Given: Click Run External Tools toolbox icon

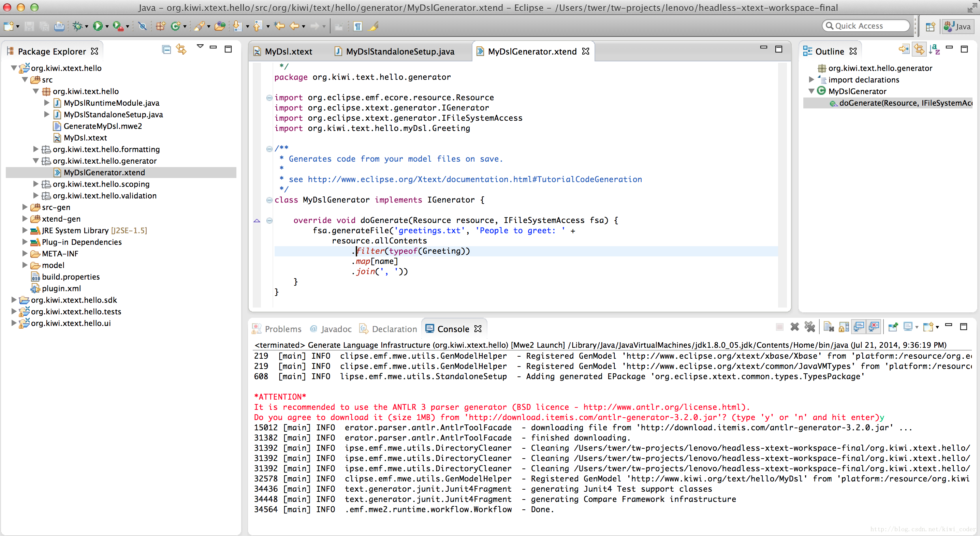Looking at the screenshot, I should coord(118,26).
